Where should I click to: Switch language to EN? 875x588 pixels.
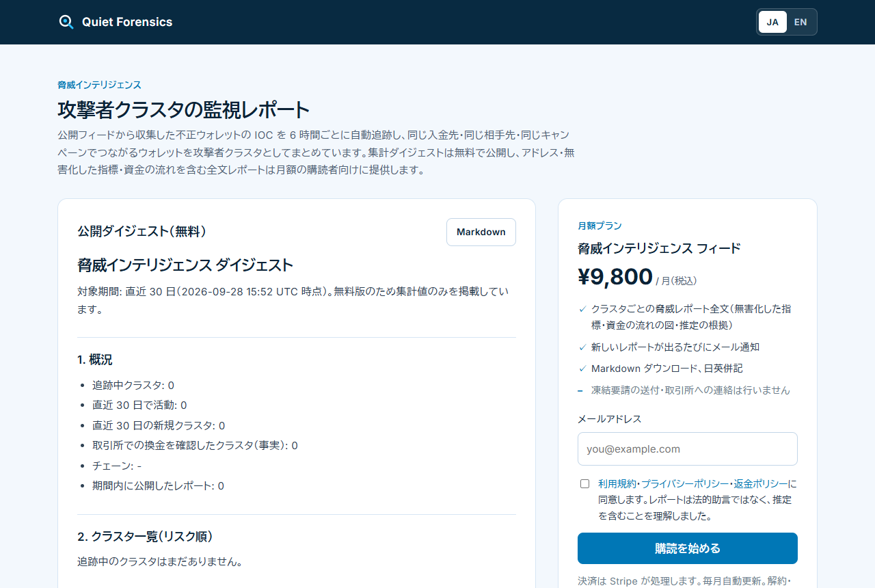(800, 22)
